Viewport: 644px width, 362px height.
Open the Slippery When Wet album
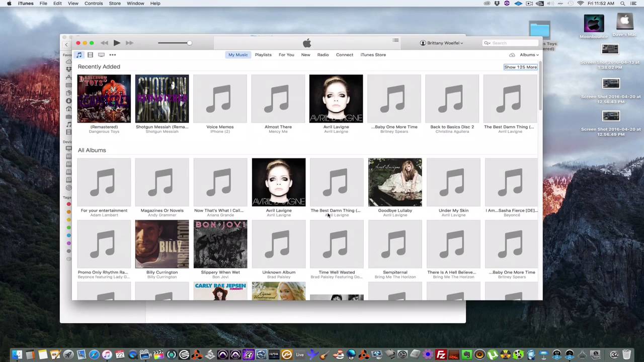[220, 244]
